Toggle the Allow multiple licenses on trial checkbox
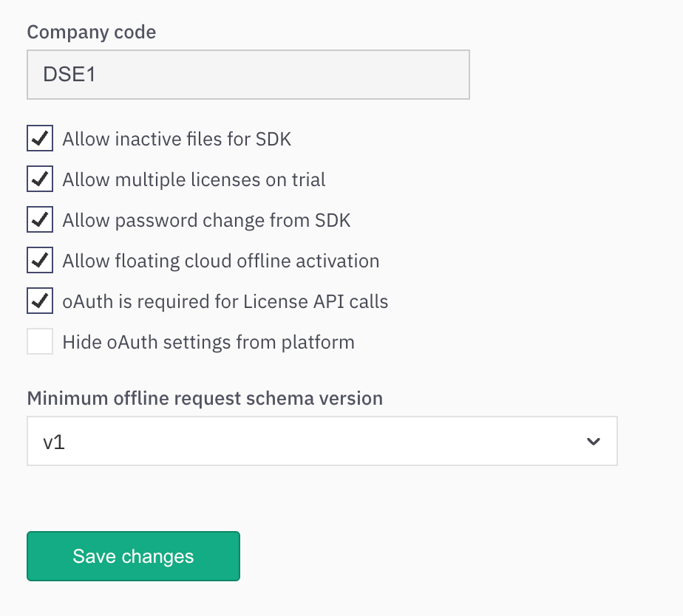This screenshot has width=683, height=616. [40, 179]
